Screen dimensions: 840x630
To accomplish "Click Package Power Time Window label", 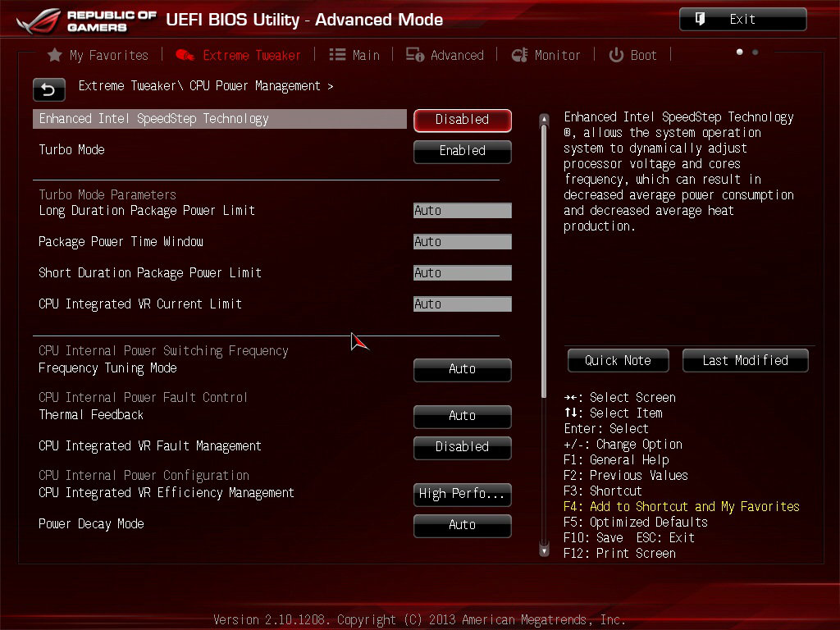I will click(x=121, y=242).
